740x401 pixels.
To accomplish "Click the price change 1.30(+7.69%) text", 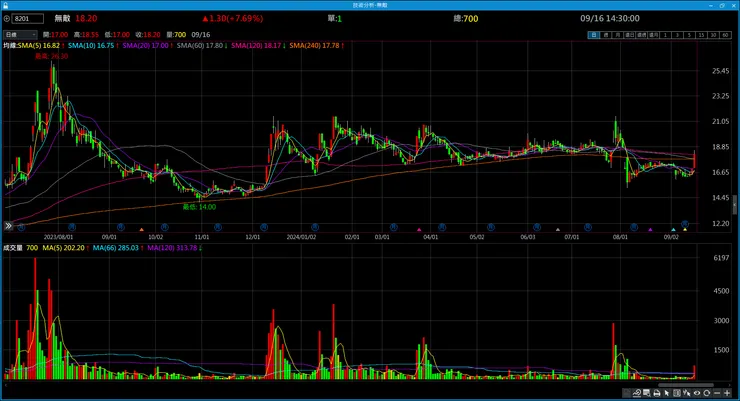I will [x=233, y=18].
